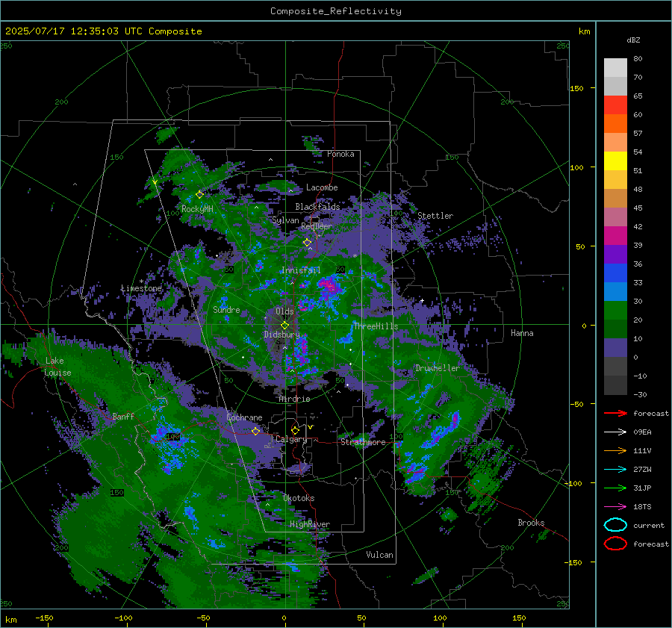Viewport: 672px width, 628px height.
Task: Click the Calgary city label
Action: [x=291, y=439]
